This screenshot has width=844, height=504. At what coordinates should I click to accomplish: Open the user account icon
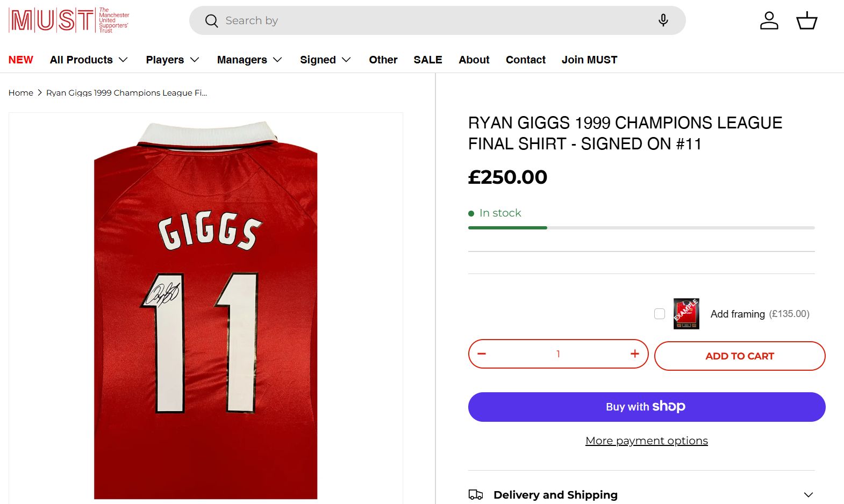[x=769, y=21]
